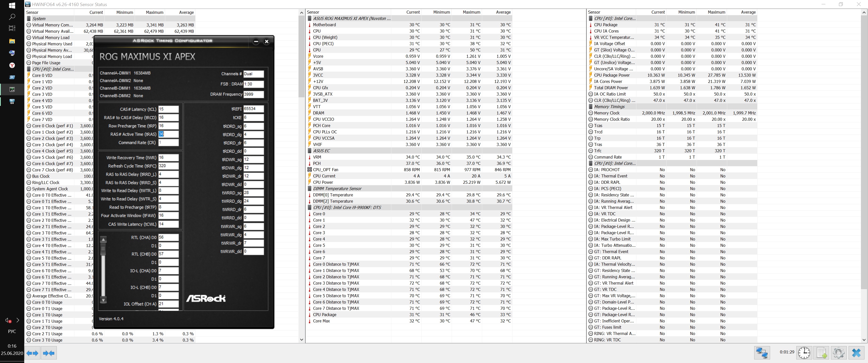
Task: Select the Memory Timings section header
Action: click(x=609, y=107)
